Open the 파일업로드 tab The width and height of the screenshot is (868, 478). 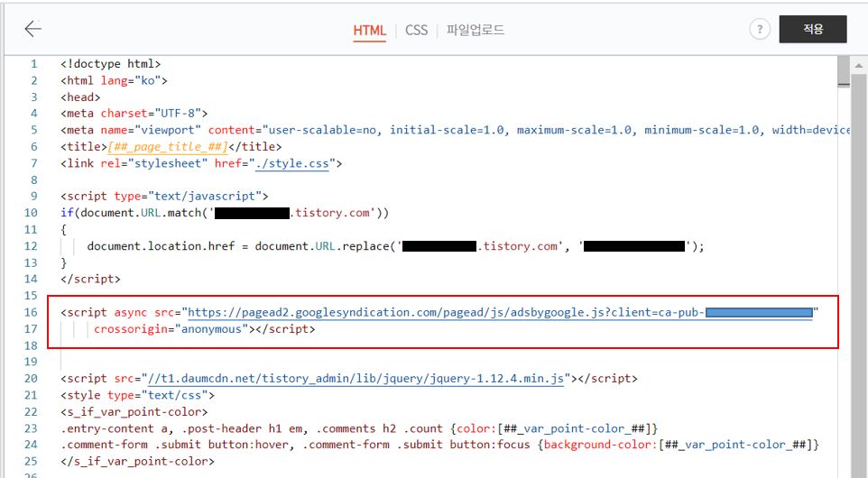pos(476,30)
